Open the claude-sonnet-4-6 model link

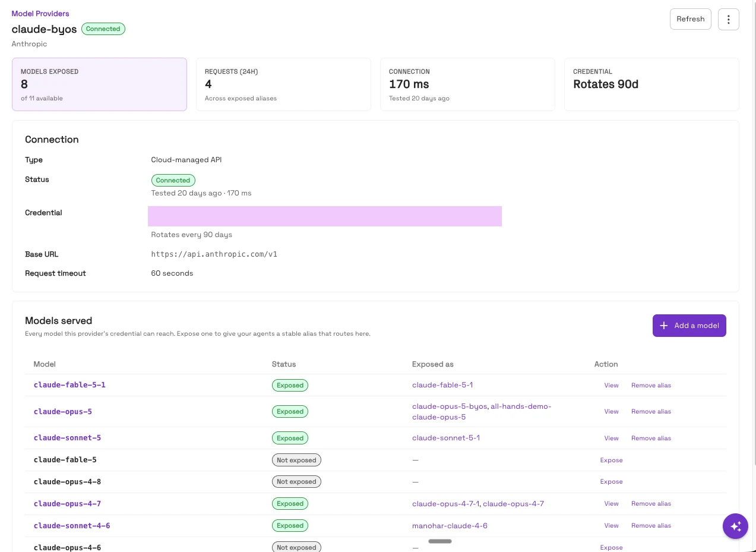72,526
